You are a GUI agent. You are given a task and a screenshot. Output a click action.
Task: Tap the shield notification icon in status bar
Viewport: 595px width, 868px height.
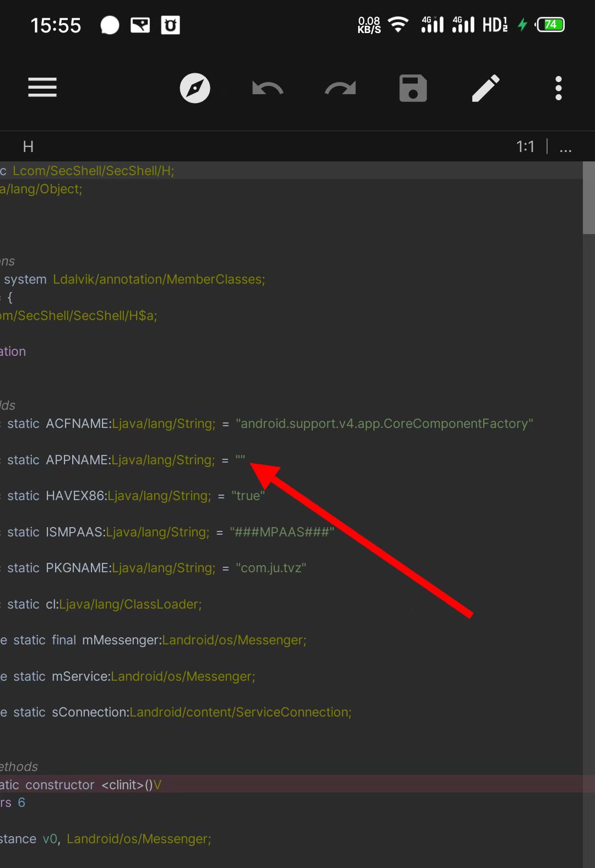pyautogui.click(x=170, y=25)
